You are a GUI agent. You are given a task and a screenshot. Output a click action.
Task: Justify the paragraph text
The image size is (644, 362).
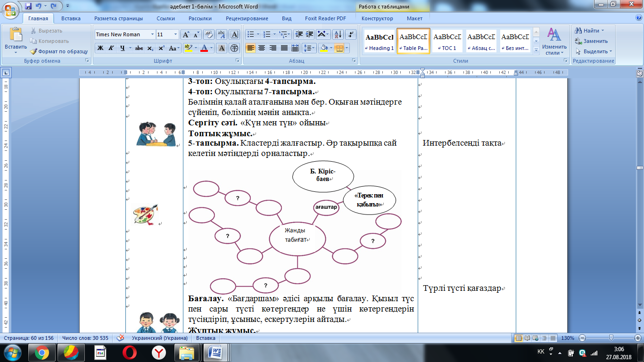284,48
